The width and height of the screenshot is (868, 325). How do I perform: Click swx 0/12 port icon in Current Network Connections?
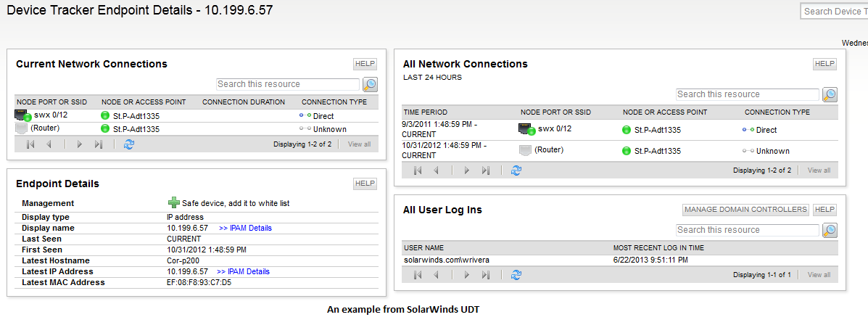(23, 116)
